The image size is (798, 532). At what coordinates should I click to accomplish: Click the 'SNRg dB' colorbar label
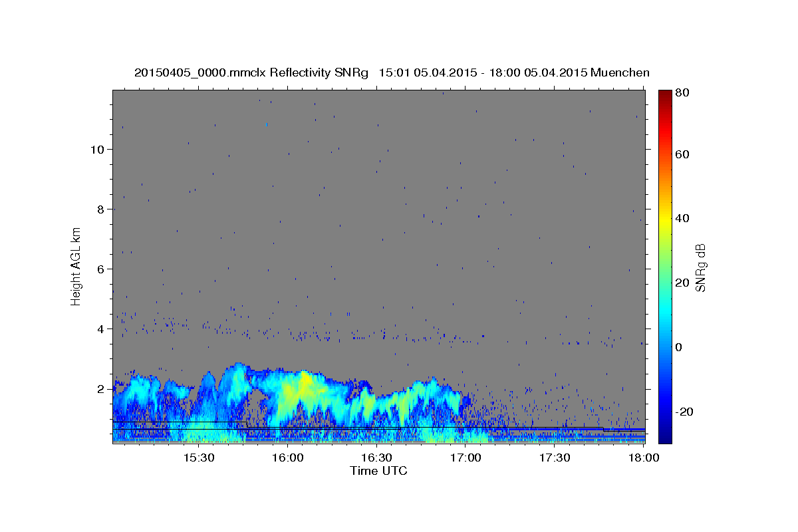point(700,267)
